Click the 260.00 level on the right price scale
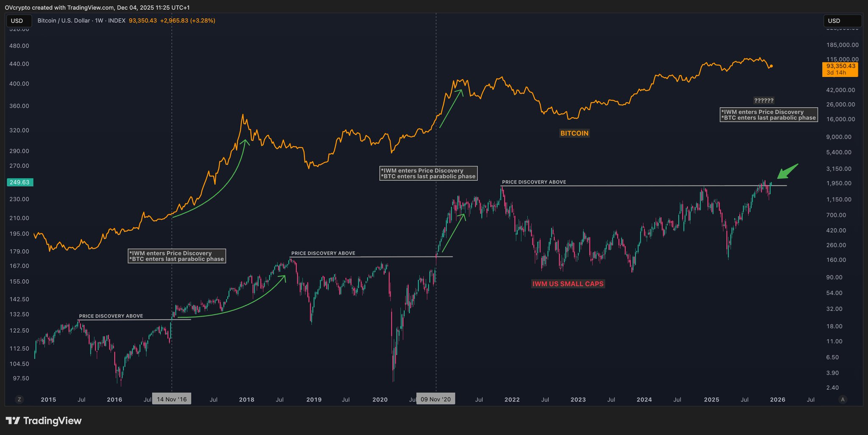 pos(836,245)
